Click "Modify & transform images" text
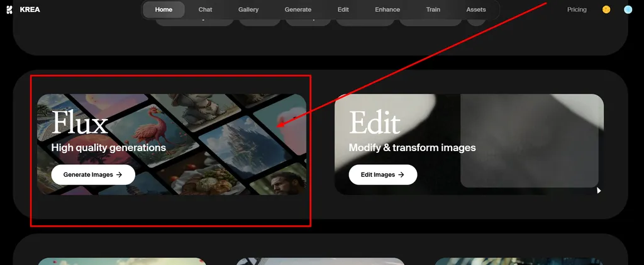This screenshot has height=265, width=644. point(413,147)
